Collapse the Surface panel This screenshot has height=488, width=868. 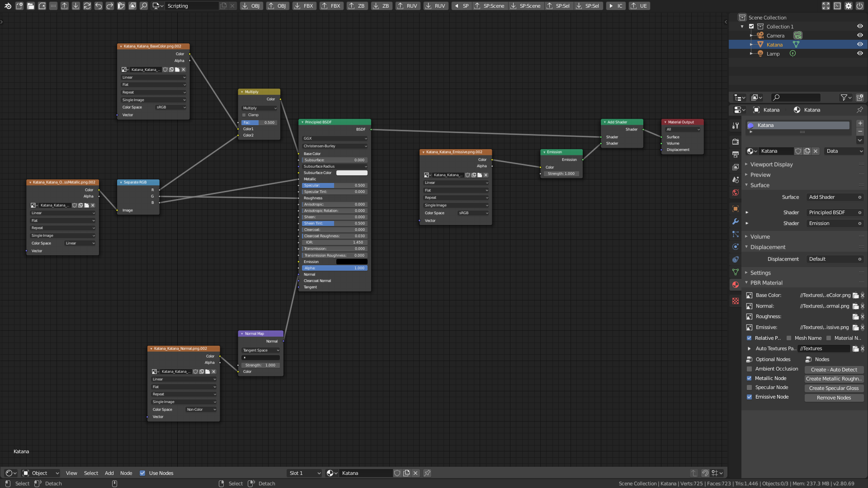759,185
